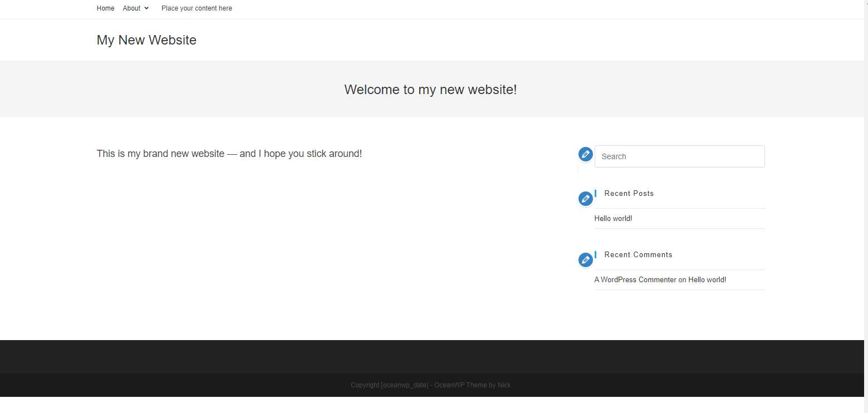Image resolution: width=868 pixels, height=413 pixels.
Task: Click the edit pencil icon beside the Search widget
Action: click(x=585, y=154)
